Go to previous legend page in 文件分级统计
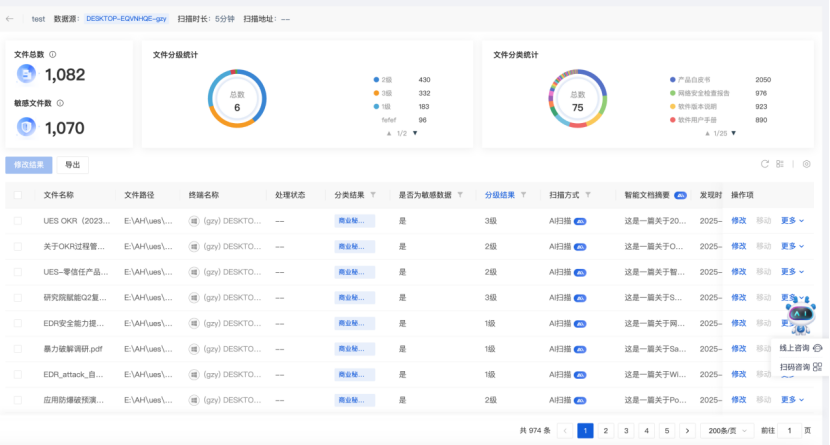 tap(389, 133)
